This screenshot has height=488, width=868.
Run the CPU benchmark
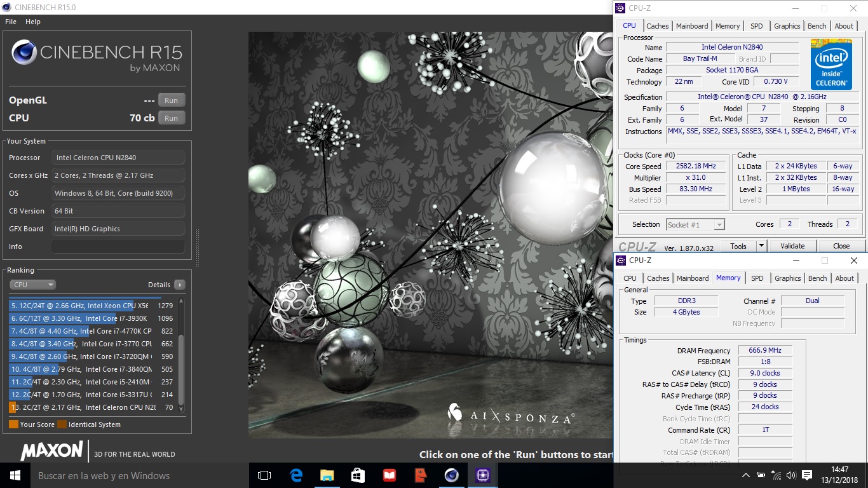click(x=171, y=118)
